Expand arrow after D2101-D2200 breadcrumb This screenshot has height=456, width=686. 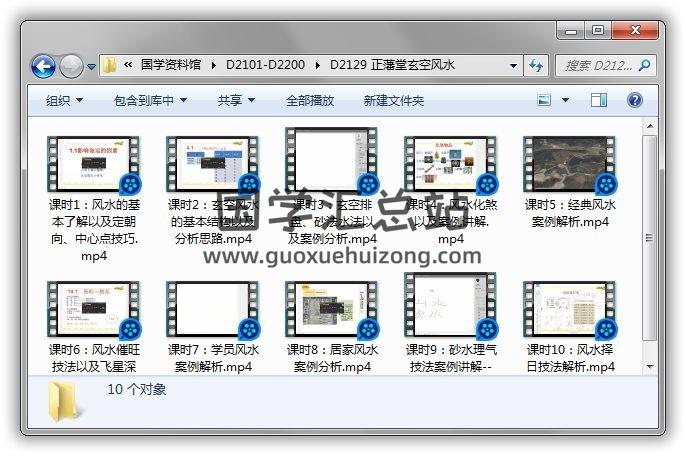318,66
